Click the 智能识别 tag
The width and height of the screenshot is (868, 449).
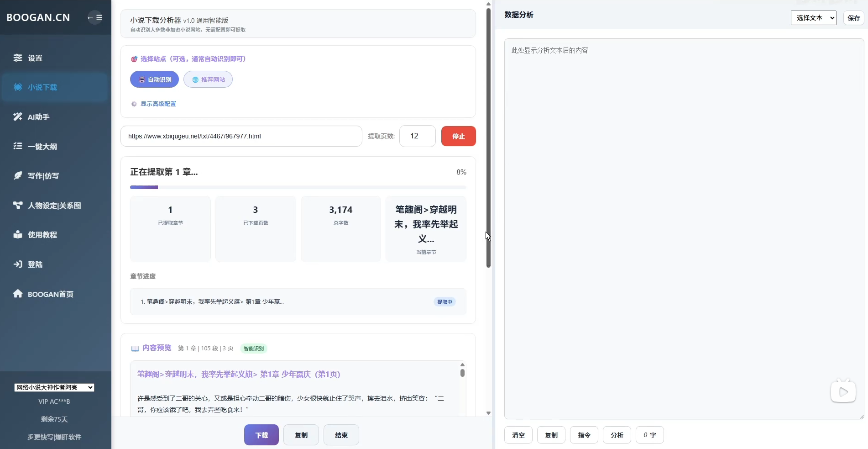point(254,349)
